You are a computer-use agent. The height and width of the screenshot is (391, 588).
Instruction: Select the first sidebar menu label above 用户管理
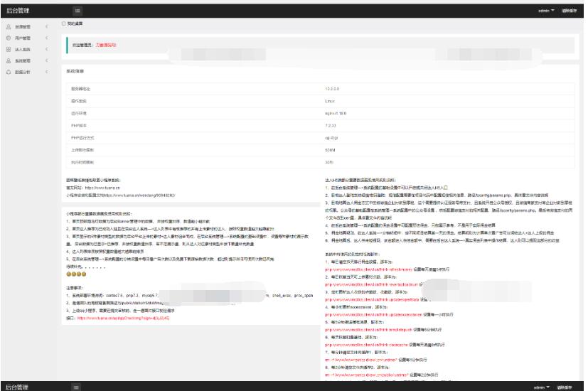click(x=23, y=27)
